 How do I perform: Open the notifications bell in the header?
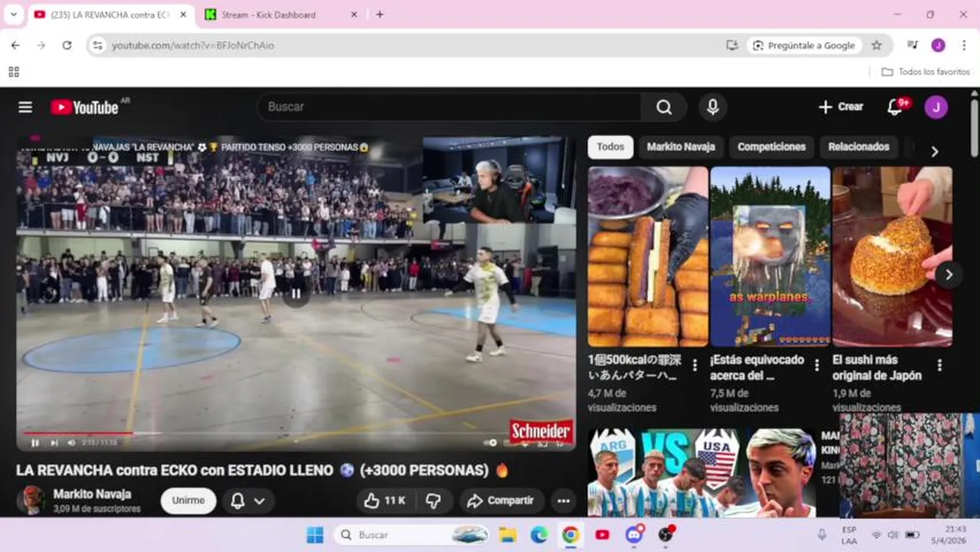(895, 107)
